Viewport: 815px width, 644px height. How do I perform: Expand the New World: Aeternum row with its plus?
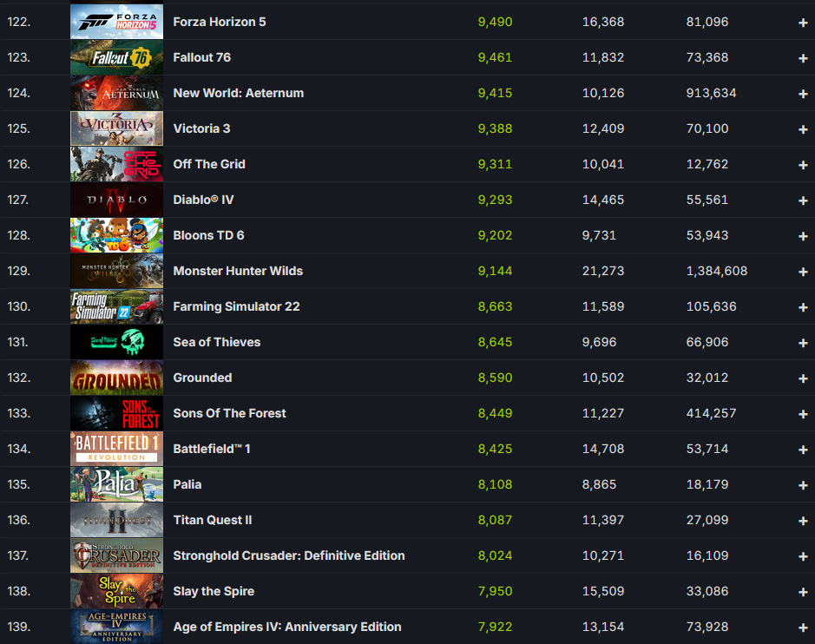(803, 94)
